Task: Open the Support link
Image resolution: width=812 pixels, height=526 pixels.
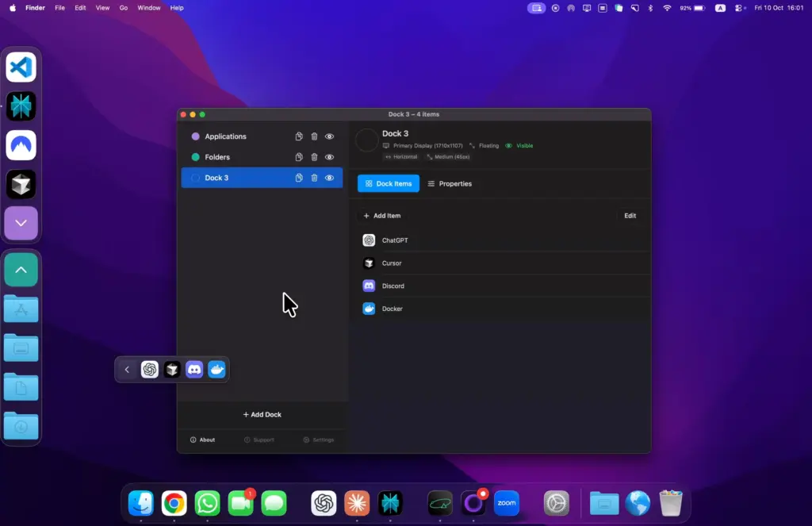Action: [x=259, y=440]
